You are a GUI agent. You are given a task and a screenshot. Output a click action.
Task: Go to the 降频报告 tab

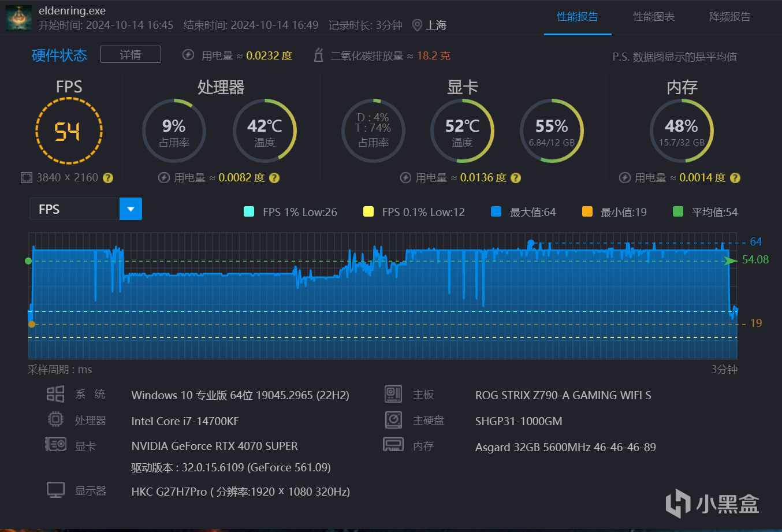(x=730, y=17)
